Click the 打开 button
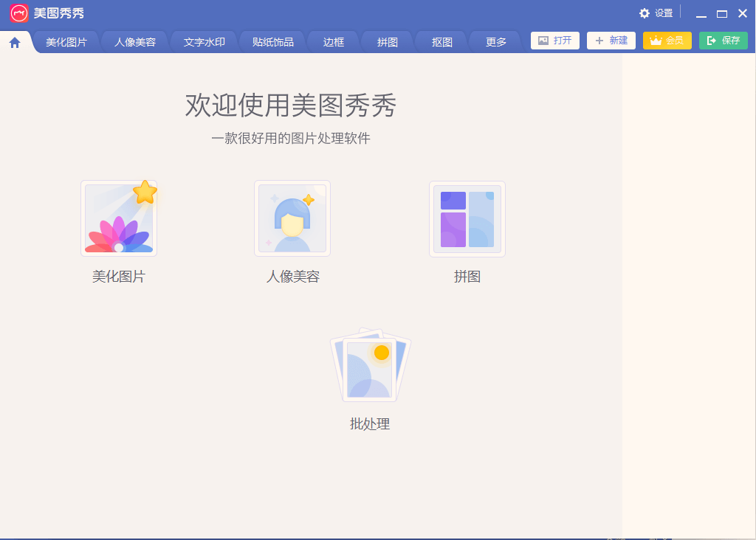This screenshot has width=756, height=540. click(555, 41)
